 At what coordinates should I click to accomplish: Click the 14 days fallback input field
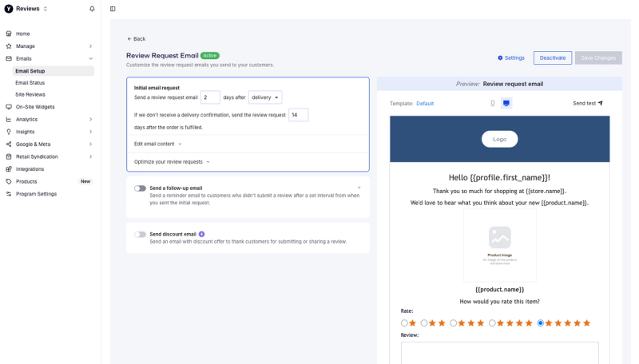click(x=298, y=115)
